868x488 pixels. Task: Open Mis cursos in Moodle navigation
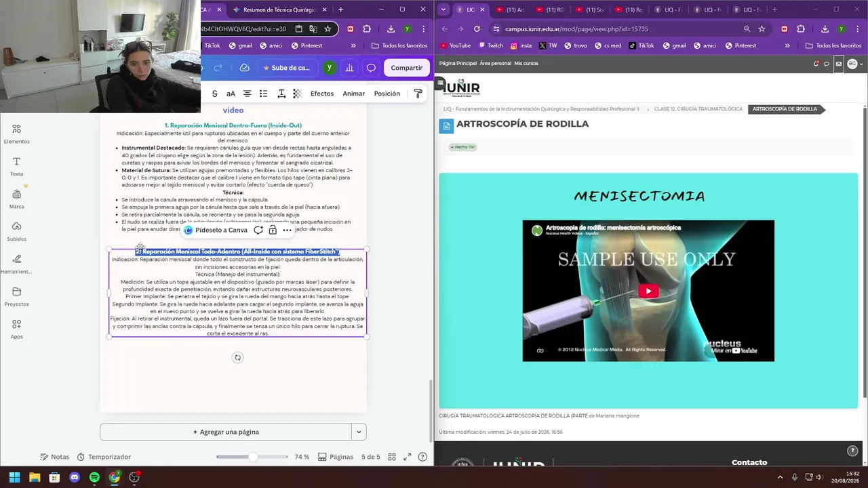click(526, 64)
